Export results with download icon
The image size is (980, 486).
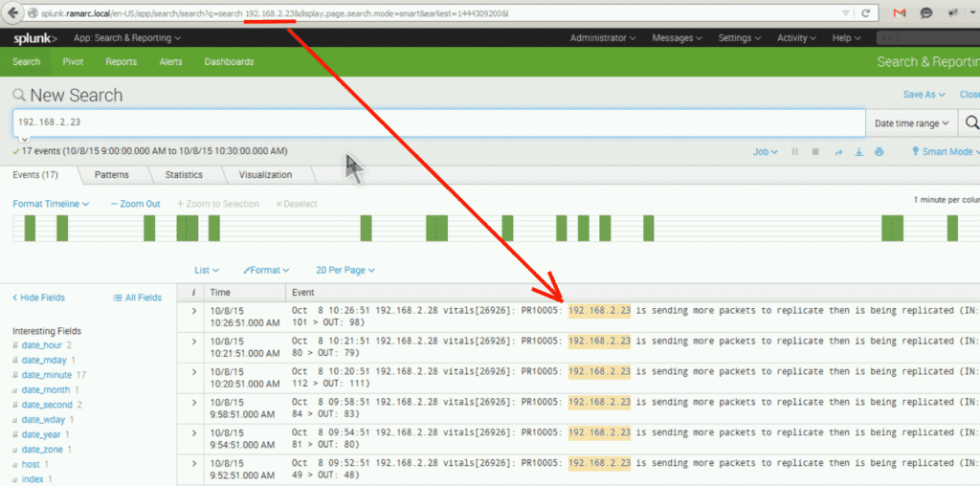pos(858,152)
